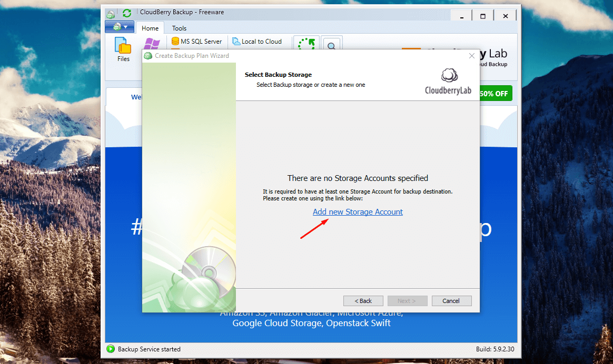Click the CloudBerry app icon in title bar
Image resolution: width=613 pixels, height=364 pixels.
point(111,14)
